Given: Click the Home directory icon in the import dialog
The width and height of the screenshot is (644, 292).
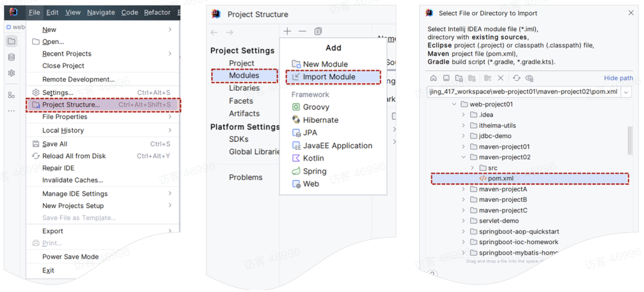Looking at the screenshot, I should click(x=433, y=78).
